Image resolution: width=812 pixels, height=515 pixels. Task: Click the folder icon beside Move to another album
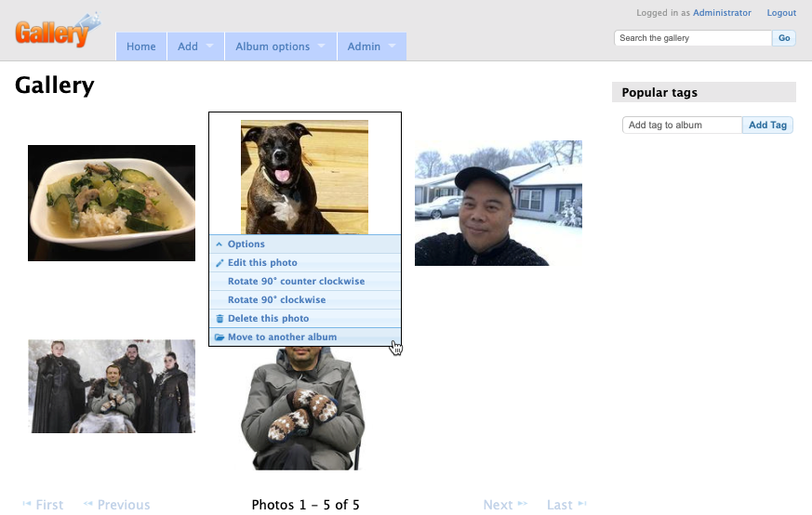click(x=220, y=337)
